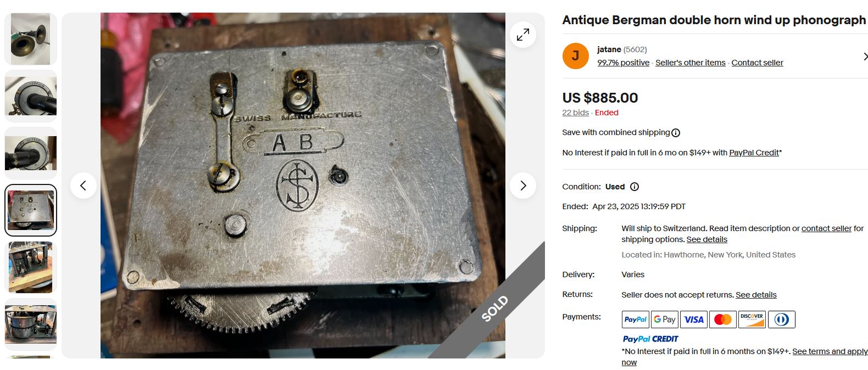The height and width of the screenshot is (370, 868).
Task: Open See details under Returns
Action: 756,295
